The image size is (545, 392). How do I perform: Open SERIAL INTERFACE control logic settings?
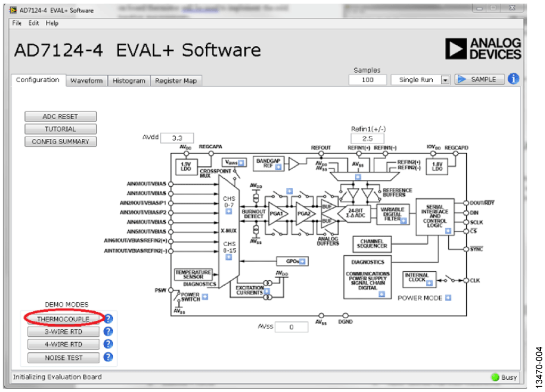[448, 230]
